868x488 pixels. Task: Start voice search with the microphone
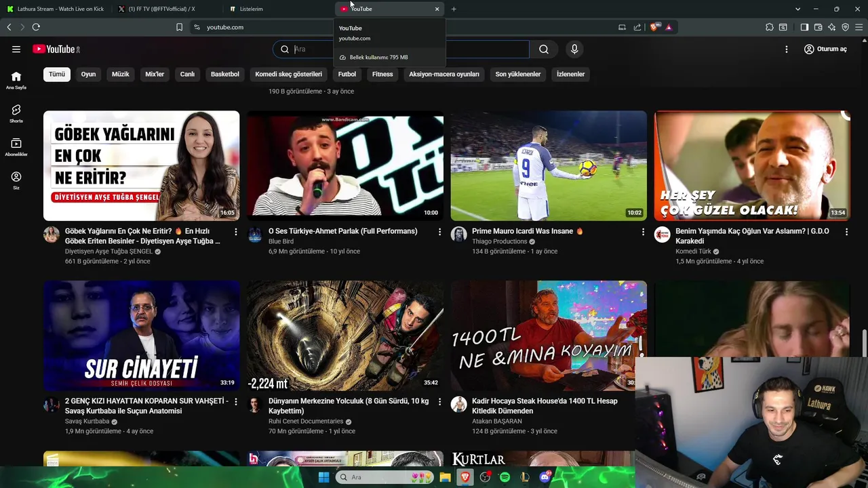(574, 49)
